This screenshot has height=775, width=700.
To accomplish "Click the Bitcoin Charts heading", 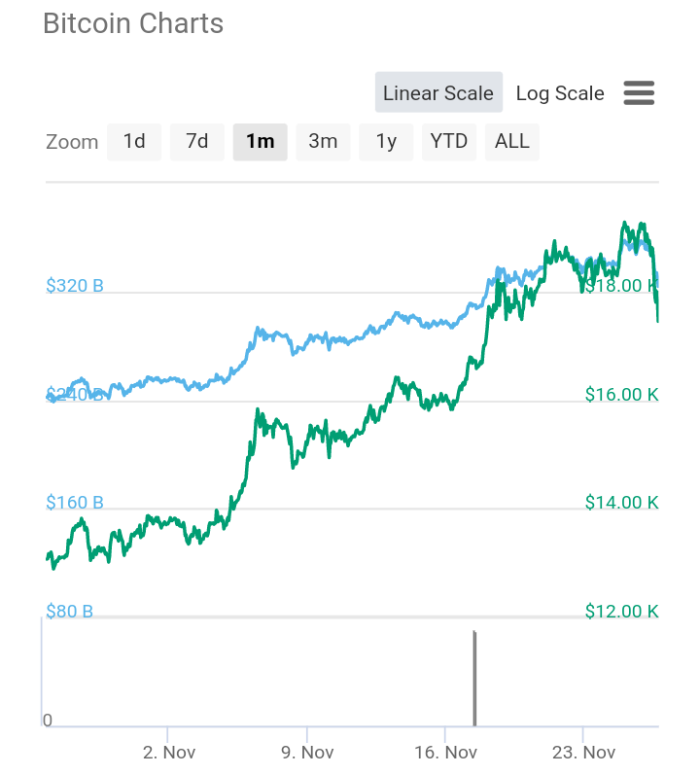I will pos(133,23).
